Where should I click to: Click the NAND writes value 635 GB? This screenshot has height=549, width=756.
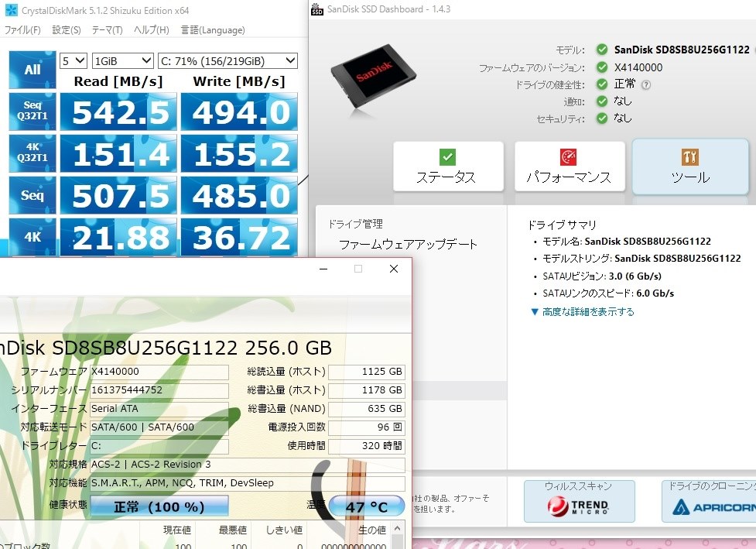coord(367,409)
